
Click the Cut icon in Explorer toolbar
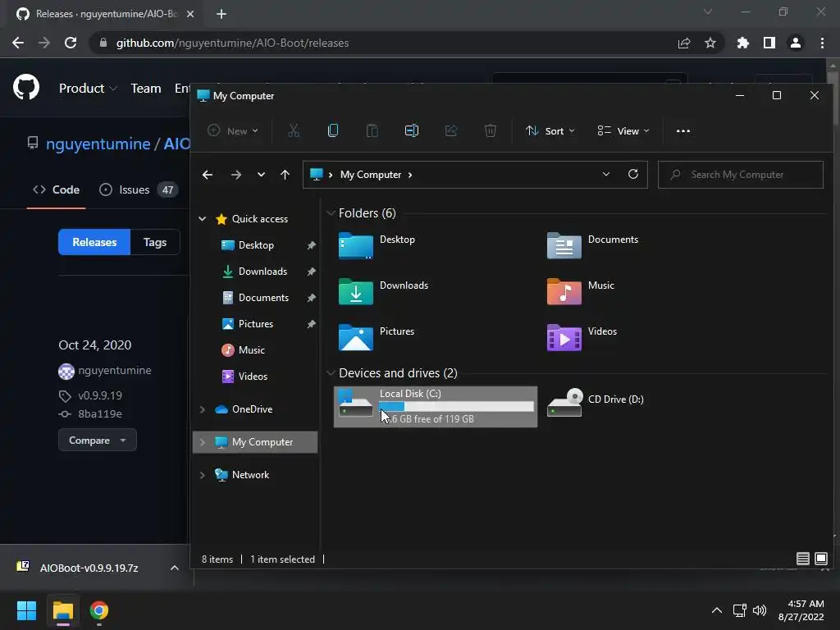point(294,130)
